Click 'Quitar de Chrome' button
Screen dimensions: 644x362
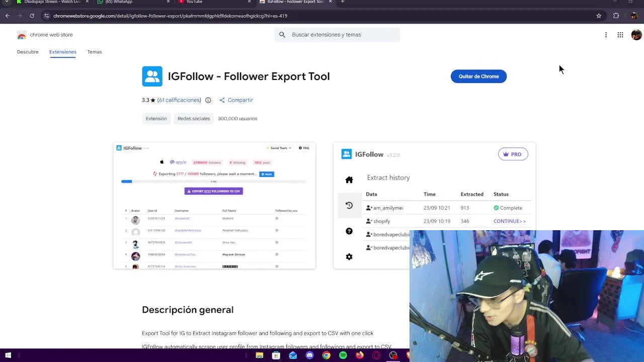tap(478, 76)
